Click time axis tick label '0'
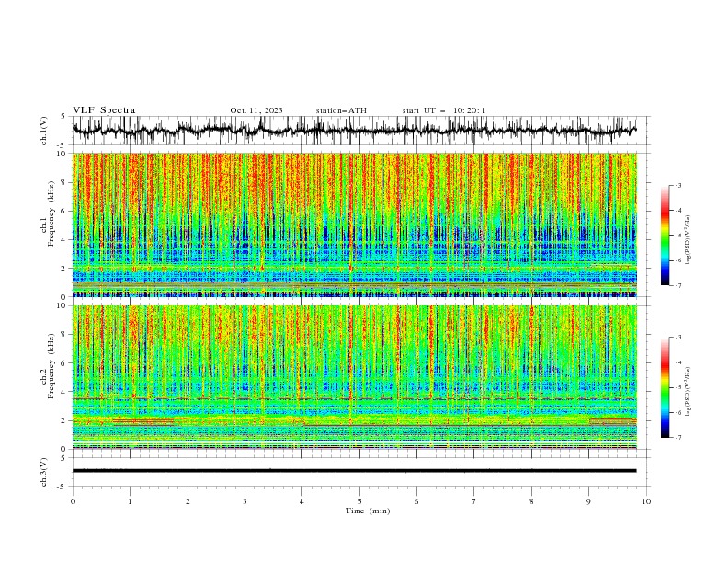Viewport: 728px width, 563px height. [73, 501]
